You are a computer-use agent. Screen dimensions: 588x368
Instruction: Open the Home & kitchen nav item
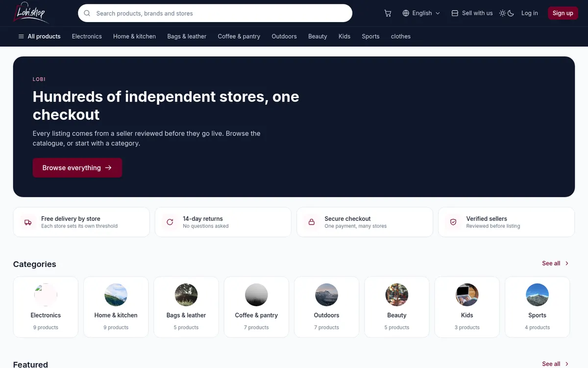pos(134,36)
